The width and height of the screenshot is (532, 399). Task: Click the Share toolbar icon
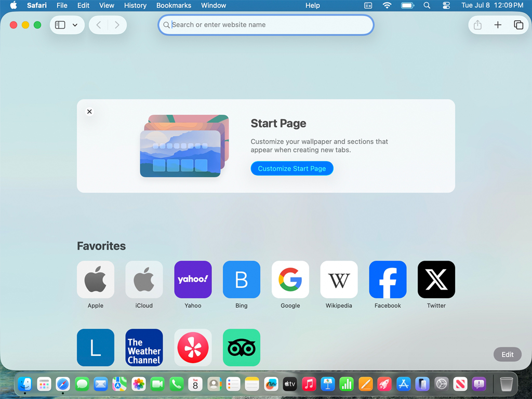(x=477, y=25)
